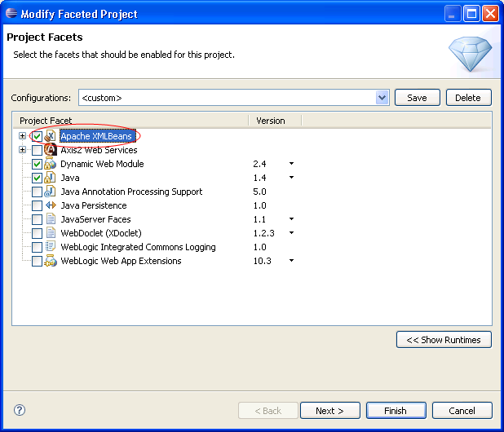This screenshot has height=432, width=504.
Task: Click the Save configuration button
Action: point(418,98)
